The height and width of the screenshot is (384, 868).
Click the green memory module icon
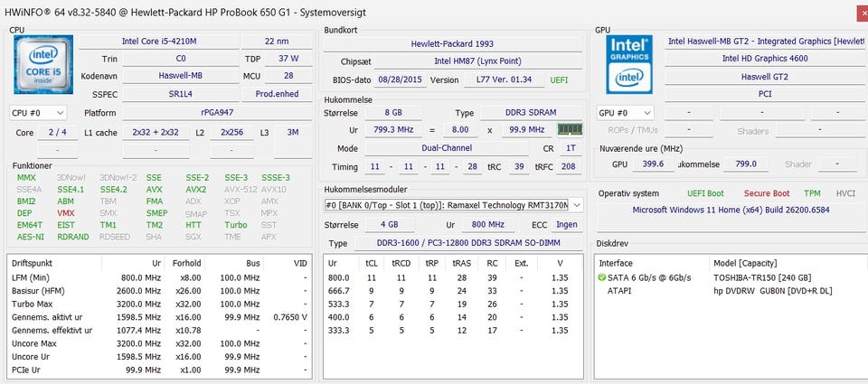[570, 130]
